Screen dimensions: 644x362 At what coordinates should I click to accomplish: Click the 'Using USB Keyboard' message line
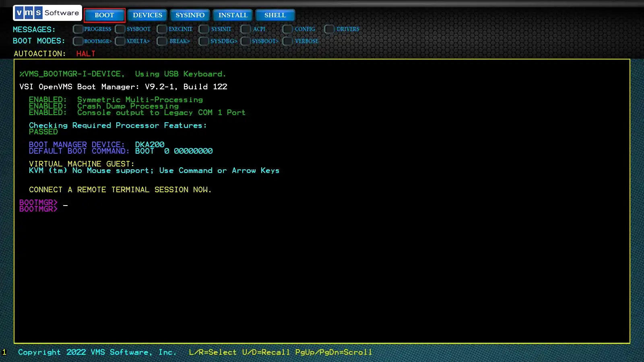coord(123,74)
